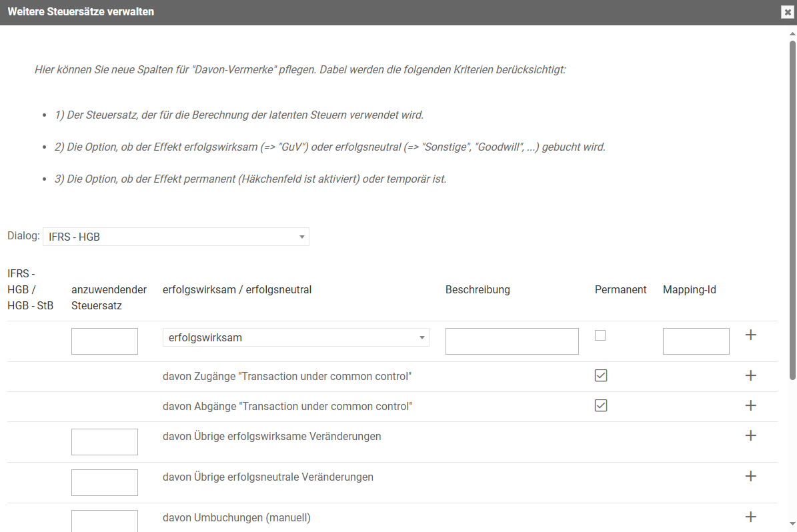Click plus icon for davon Abgänge row
797x532 pixels.
click(x=751, y=405)
